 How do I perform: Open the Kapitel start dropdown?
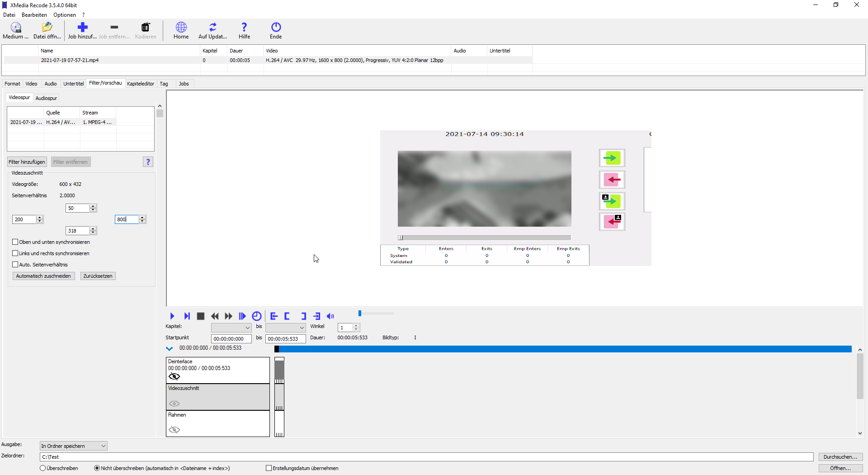(231, 328)
